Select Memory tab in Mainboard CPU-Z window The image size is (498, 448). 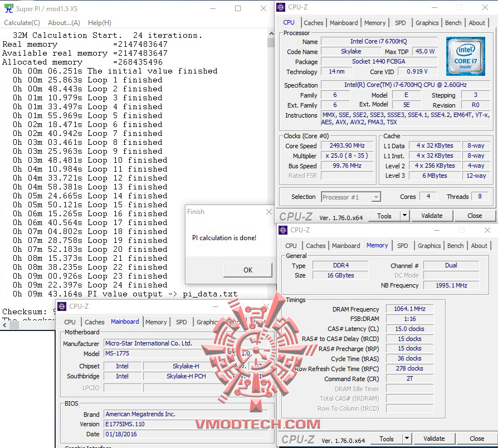click(156, 322)
